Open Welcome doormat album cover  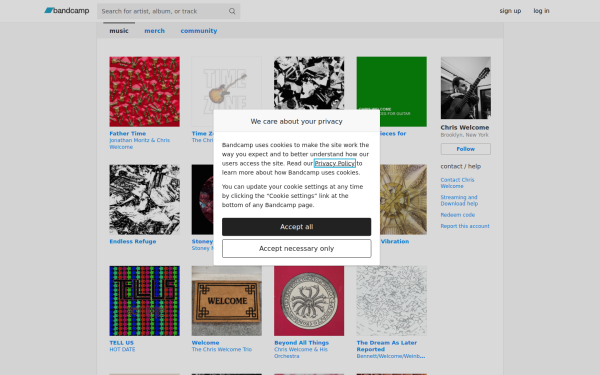click(227, 301)
